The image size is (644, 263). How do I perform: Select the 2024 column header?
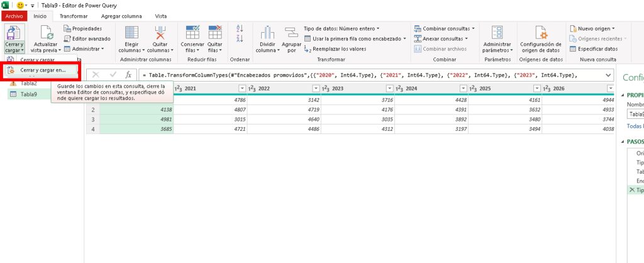click(x=431, y=88)
